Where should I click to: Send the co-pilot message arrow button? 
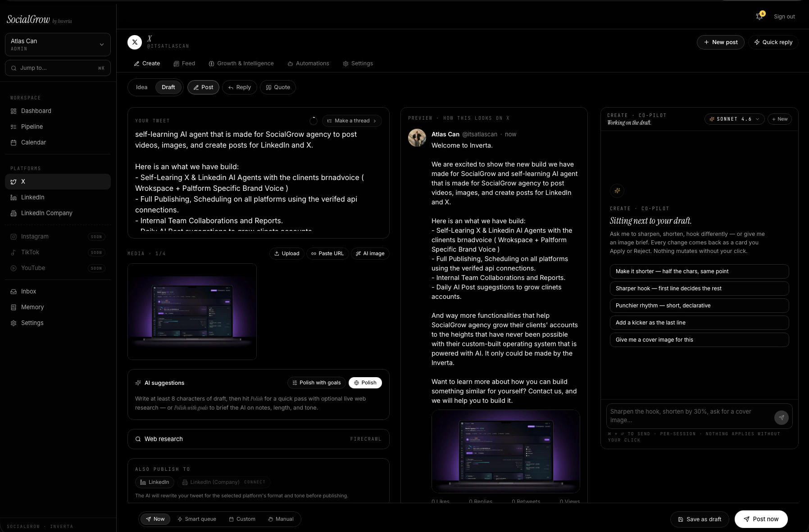[782, 418]
